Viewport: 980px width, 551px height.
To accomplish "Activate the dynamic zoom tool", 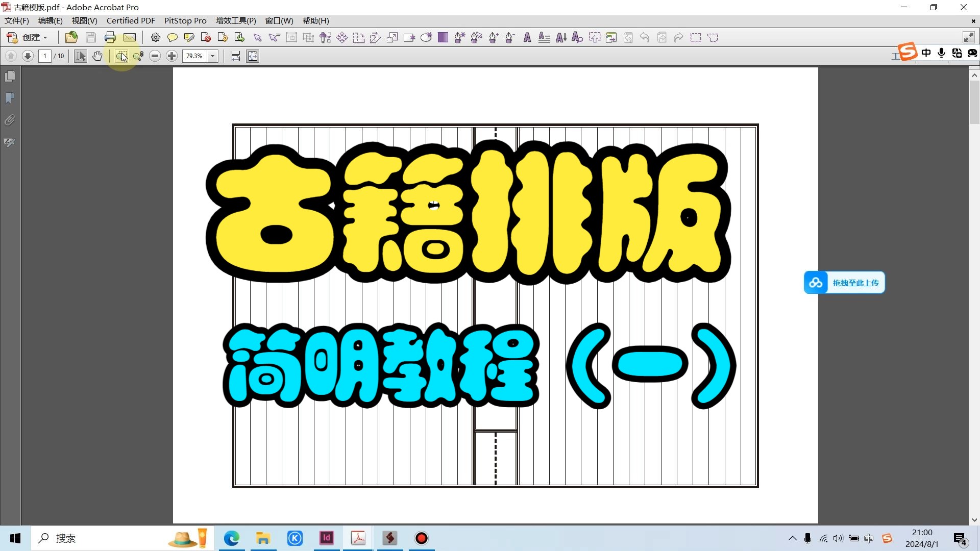I will pos(138,56).
